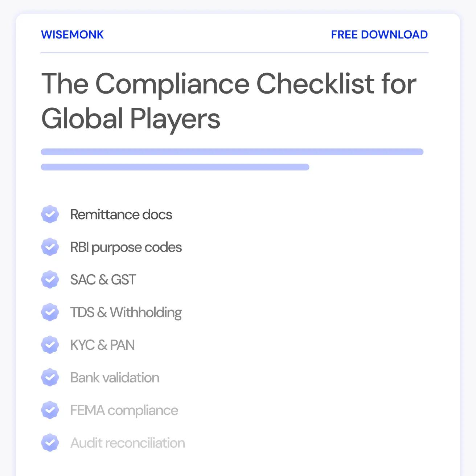
Task: Select the FEMA compliance label
Action: pos(124,411)
